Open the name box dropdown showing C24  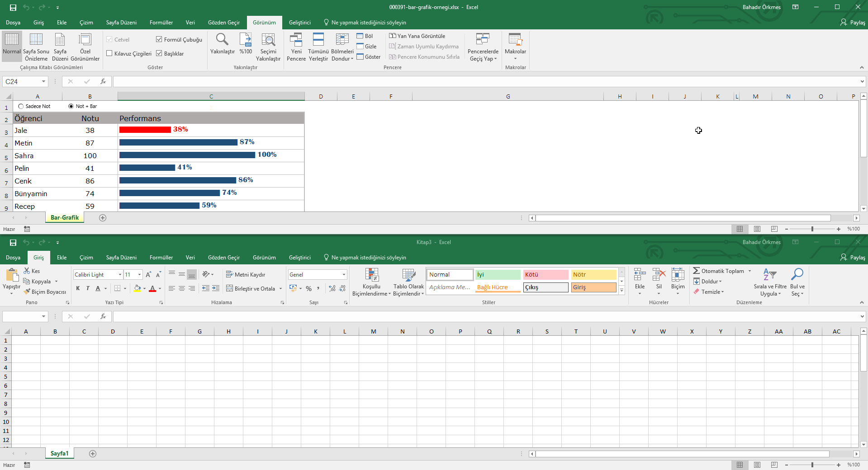pos(44,81)
